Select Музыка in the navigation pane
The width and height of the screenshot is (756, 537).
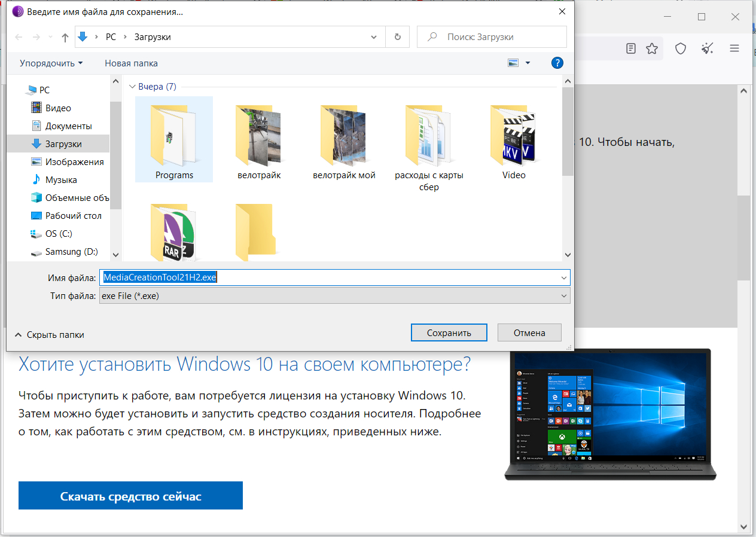61,180
